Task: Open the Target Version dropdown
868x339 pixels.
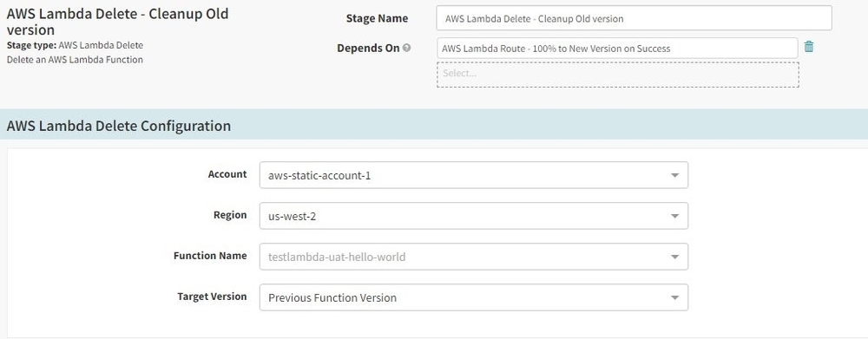Action: click(x=474, y=297)
